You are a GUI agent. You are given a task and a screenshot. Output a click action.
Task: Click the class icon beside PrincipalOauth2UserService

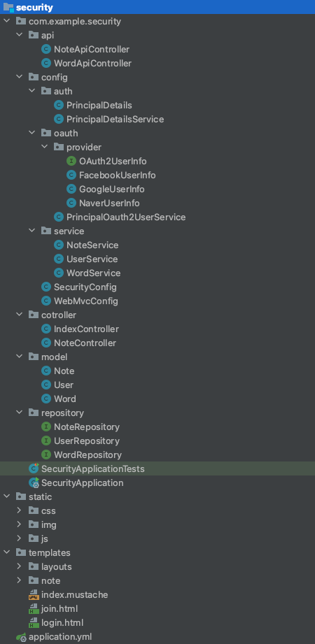click(59, 217)
